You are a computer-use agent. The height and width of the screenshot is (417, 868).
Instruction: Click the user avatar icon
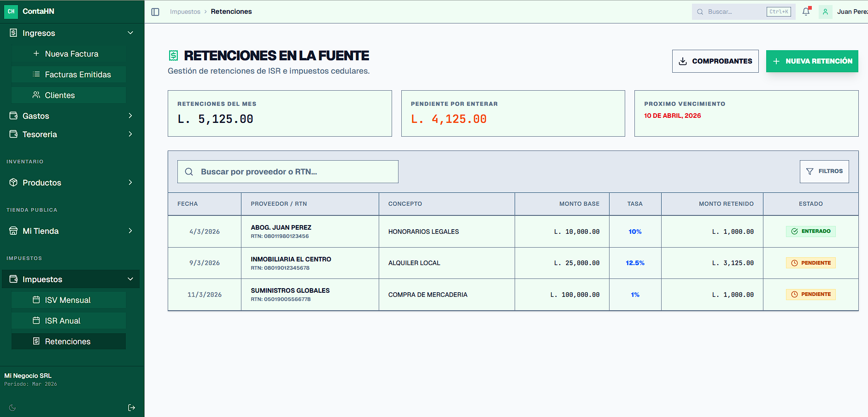click(825, 12)
